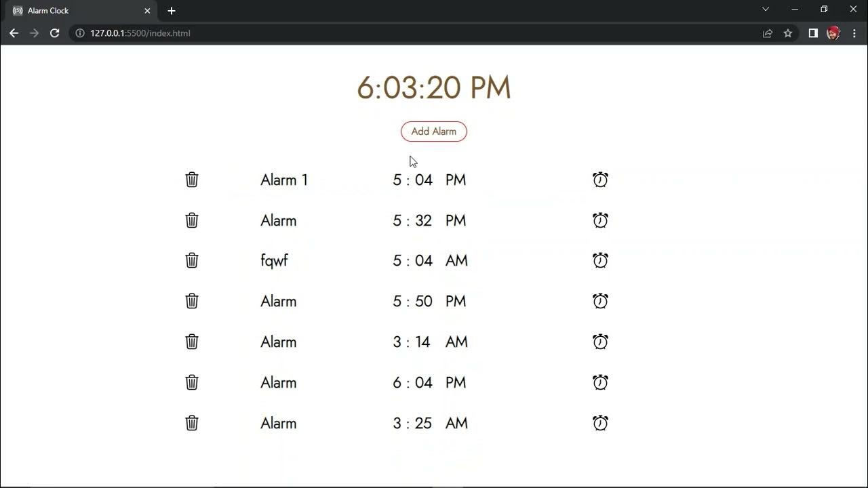Go back to previous page
Viewport: 868px width, 488px height.
(x=14, y=33)
